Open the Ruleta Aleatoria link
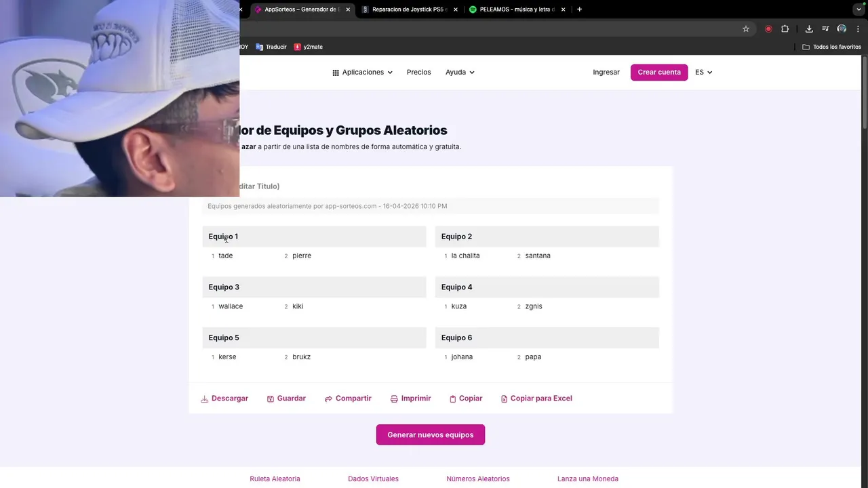 [275, 479]
